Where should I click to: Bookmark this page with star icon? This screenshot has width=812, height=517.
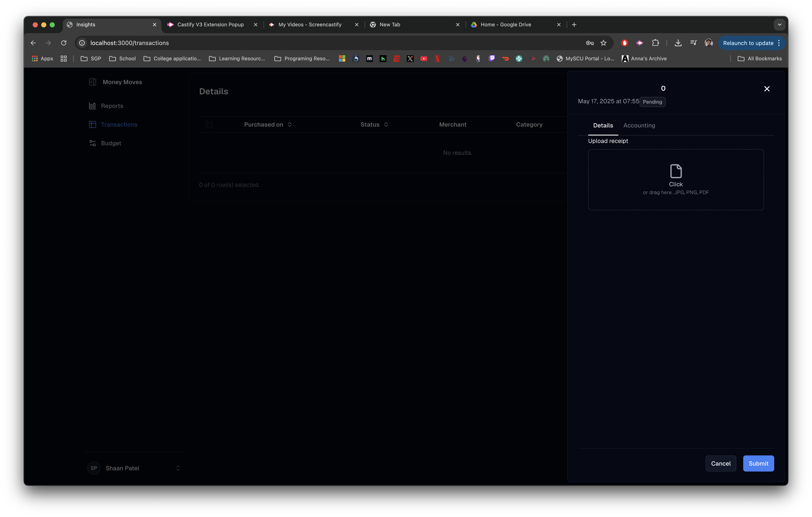pyautogui.click(x=603, y=43)
